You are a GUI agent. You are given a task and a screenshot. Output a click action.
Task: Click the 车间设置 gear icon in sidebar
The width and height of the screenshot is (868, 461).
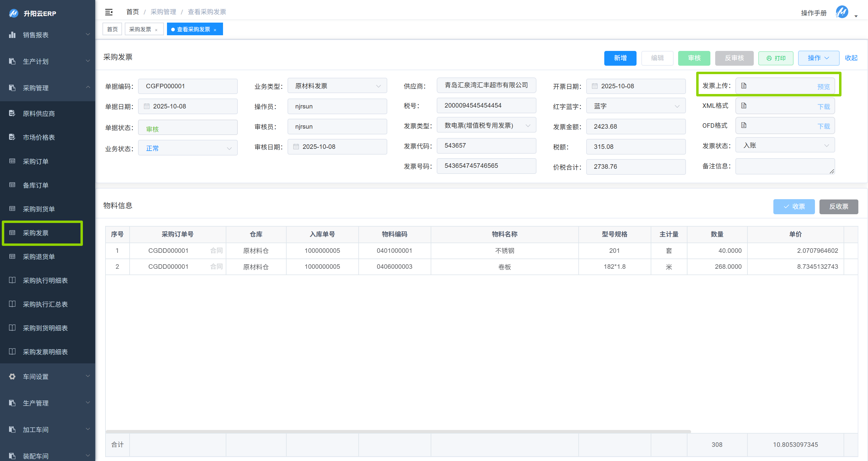click(x=12, y=376)
